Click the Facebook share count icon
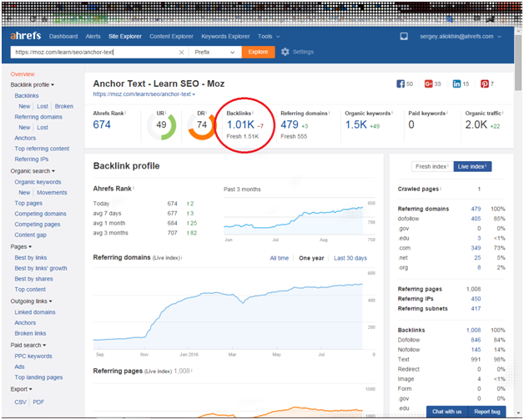 pyautogui.click(x=401, y=83)
